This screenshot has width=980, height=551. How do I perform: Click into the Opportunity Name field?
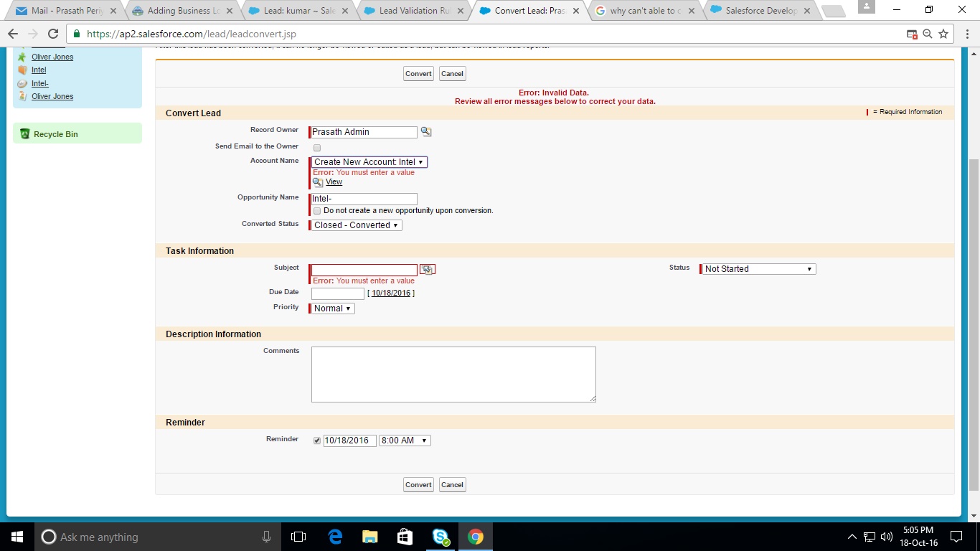coord(364,199)
